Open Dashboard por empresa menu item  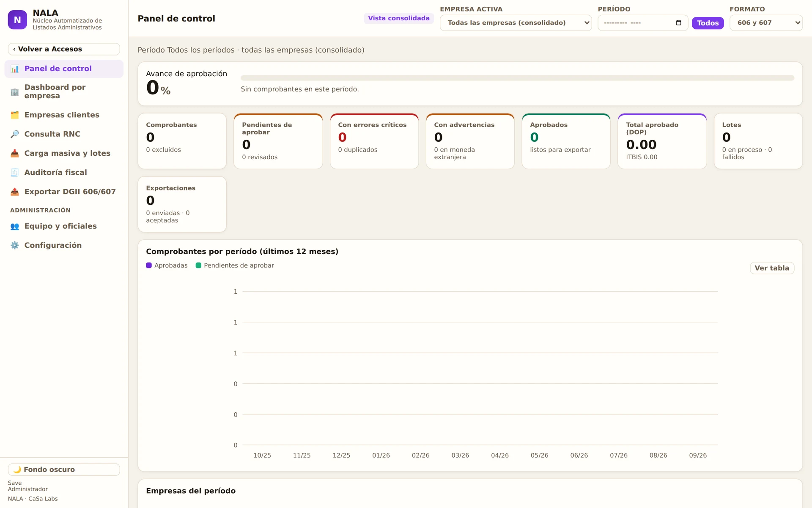pyautogui.click(x=64, y=91)
